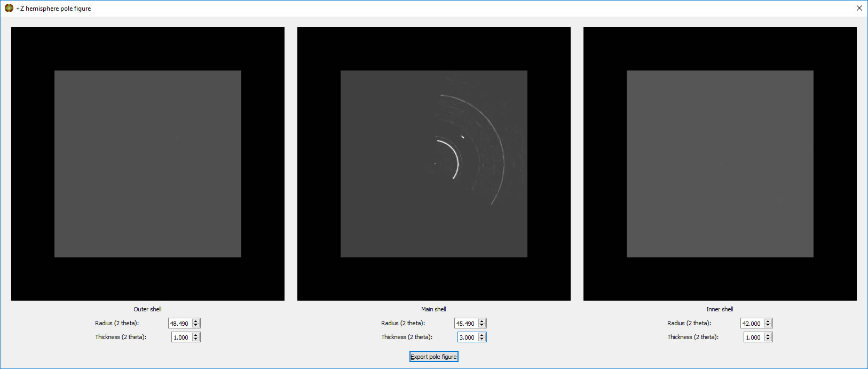Increase the Inner shell Radius using up arrow

tap(768, 321)
